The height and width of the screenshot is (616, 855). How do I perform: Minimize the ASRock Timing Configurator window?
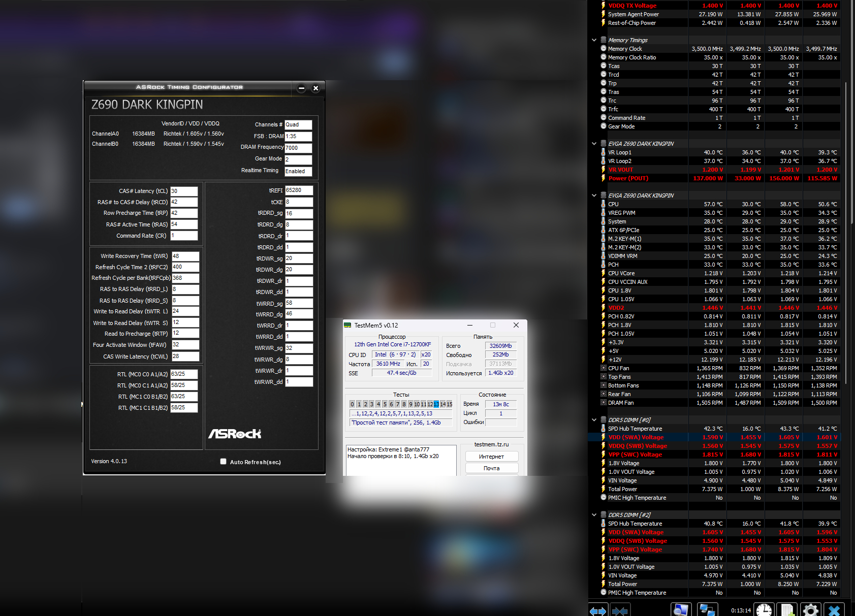pos(301,88)
